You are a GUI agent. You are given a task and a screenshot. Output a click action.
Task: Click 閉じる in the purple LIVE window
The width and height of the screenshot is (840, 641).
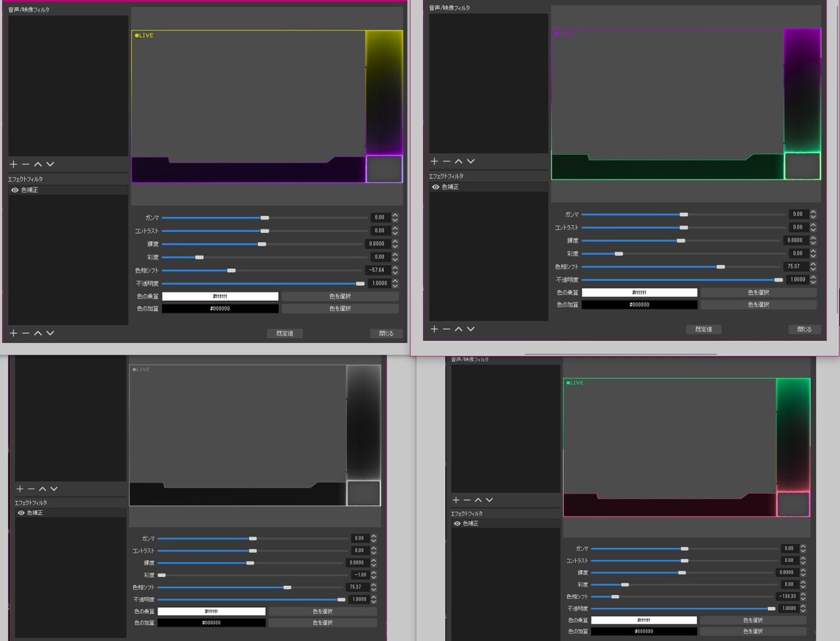804,329
